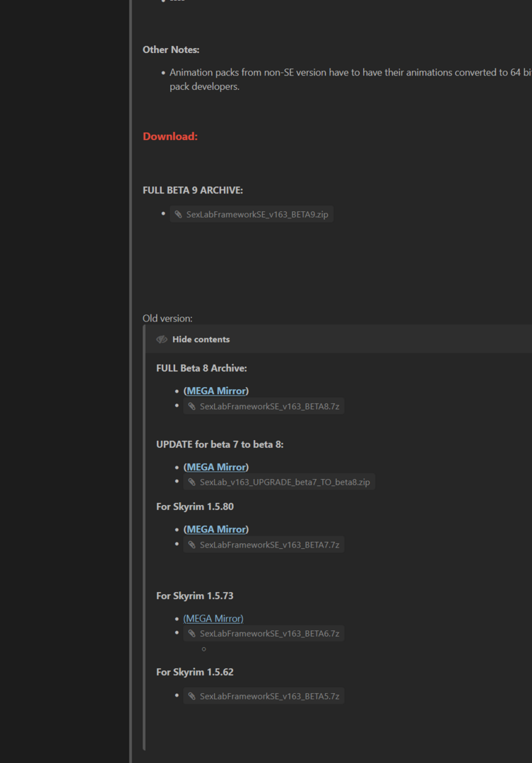Download SexLabFrameworkSE_v163_BETA8.7z attachment
The image size is (532, 763).
264,406
